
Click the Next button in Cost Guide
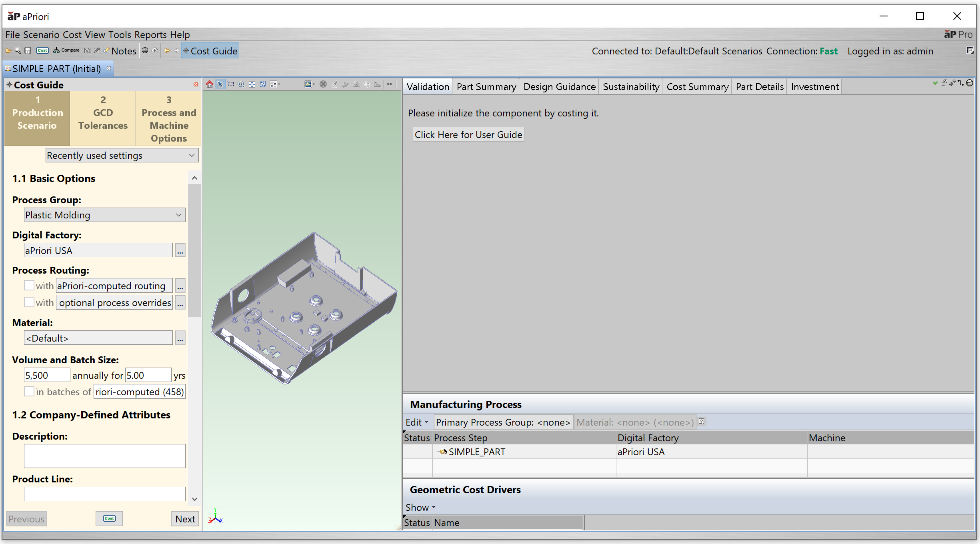click(x=185, y=519)
